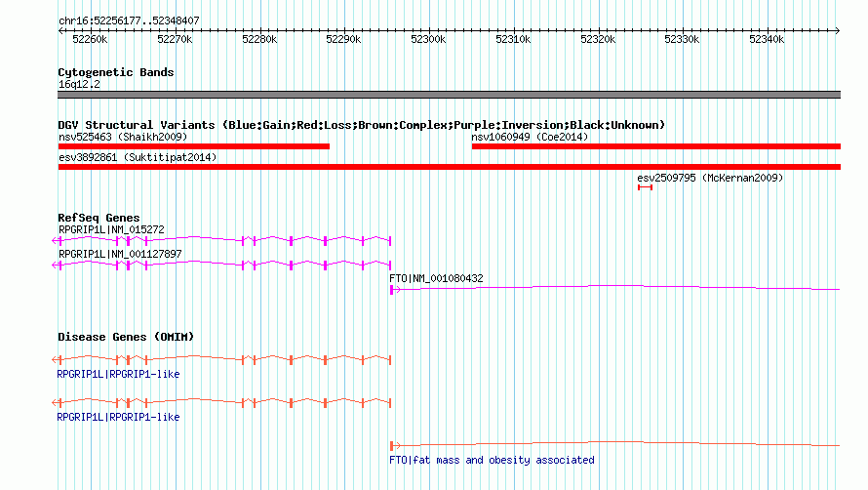Open the esv2509795 (McKernan2009) variant label
This screenshot has height=490, width=868.
point(710,178)
